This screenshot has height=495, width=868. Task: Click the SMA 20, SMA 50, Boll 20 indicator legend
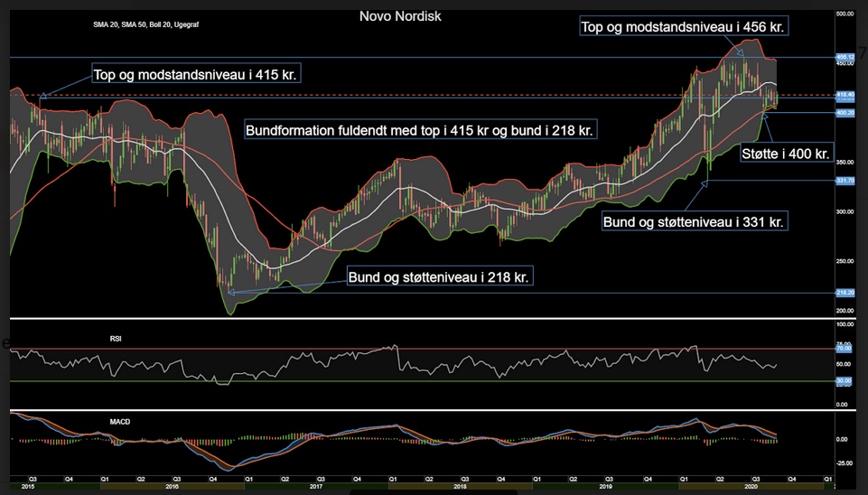pyautogui.click(x=145, y=25)
